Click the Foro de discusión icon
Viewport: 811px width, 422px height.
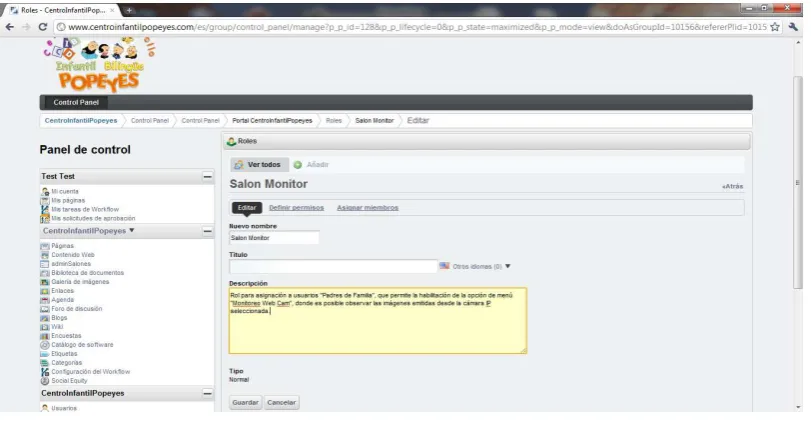click(45, 309)
